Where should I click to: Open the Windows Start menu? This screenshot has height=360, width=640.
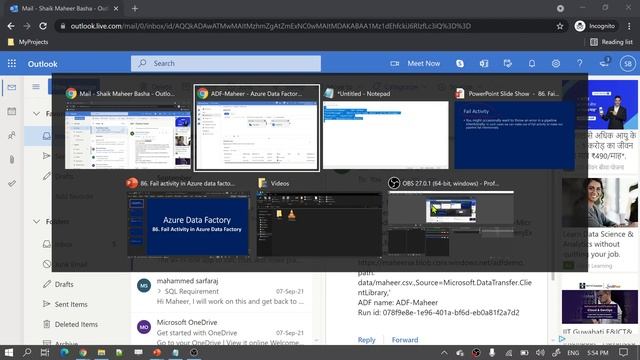[9, 352]
